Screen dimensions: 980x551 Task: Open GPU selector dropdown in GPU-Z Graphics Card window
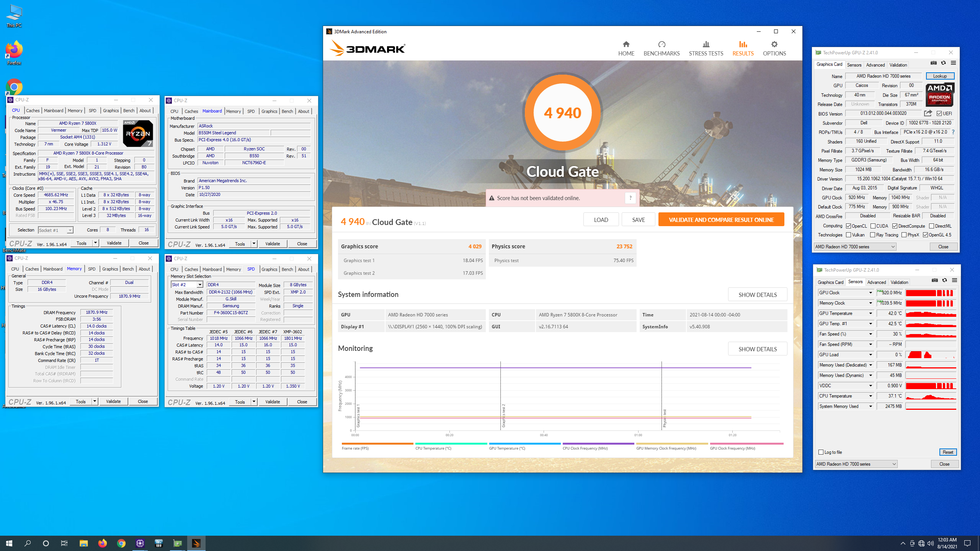click(855, 247)
